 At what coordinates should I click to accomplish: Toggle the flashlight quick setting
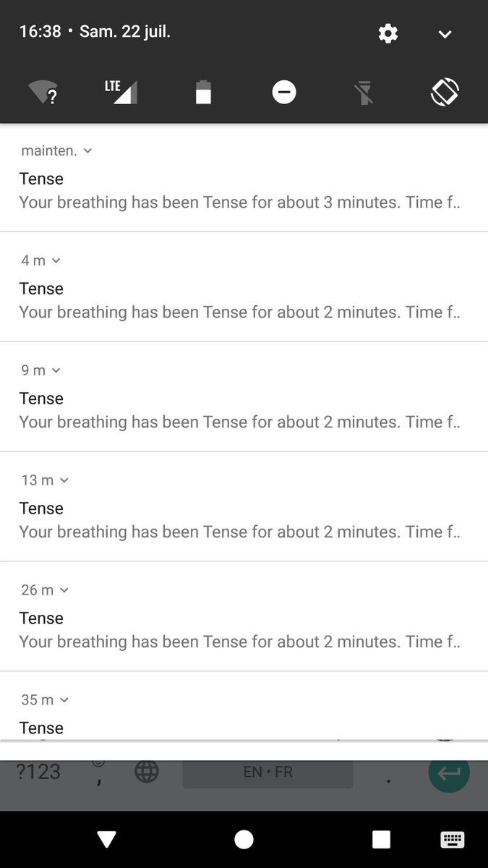364,93
